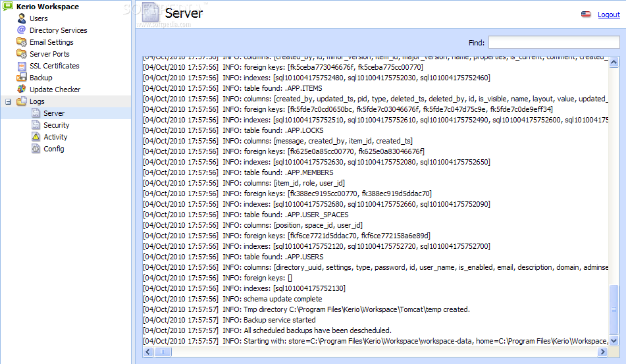Click the horizontal scrollbar thumb
This screenshot has height=364, width=626.
click(163, 351)
